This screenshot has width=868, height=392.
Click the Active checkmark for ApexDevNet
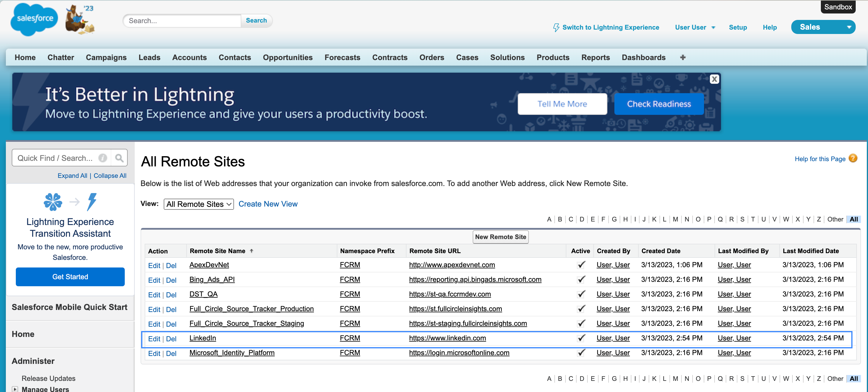click(x=581, y=265)
